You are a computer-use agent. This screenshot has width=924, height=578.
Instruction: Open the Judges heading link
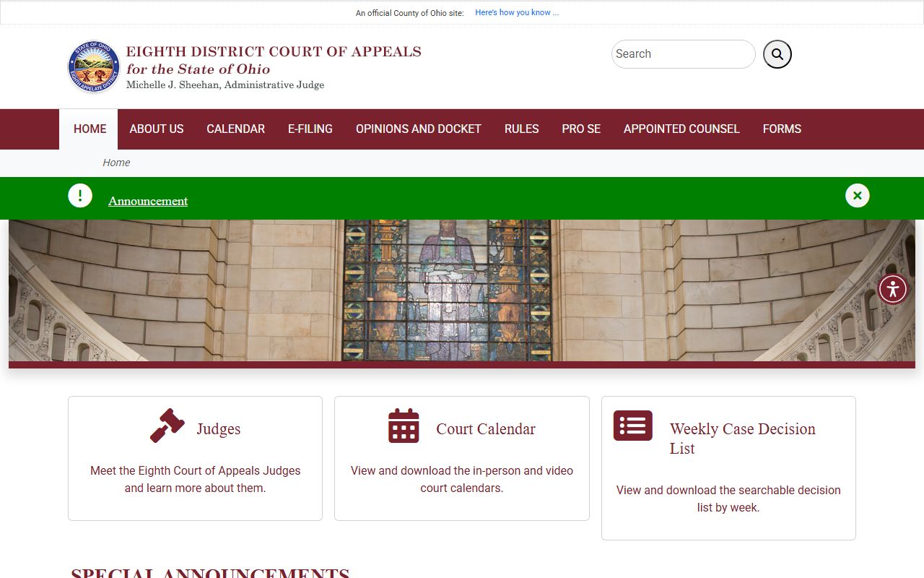tap(219, 429)
